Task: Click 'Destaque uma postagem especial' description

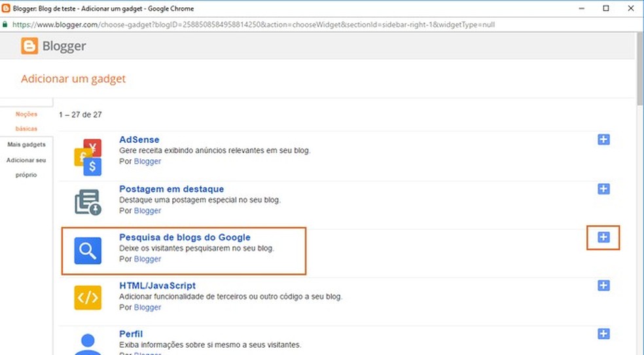Action: point(200,200)
